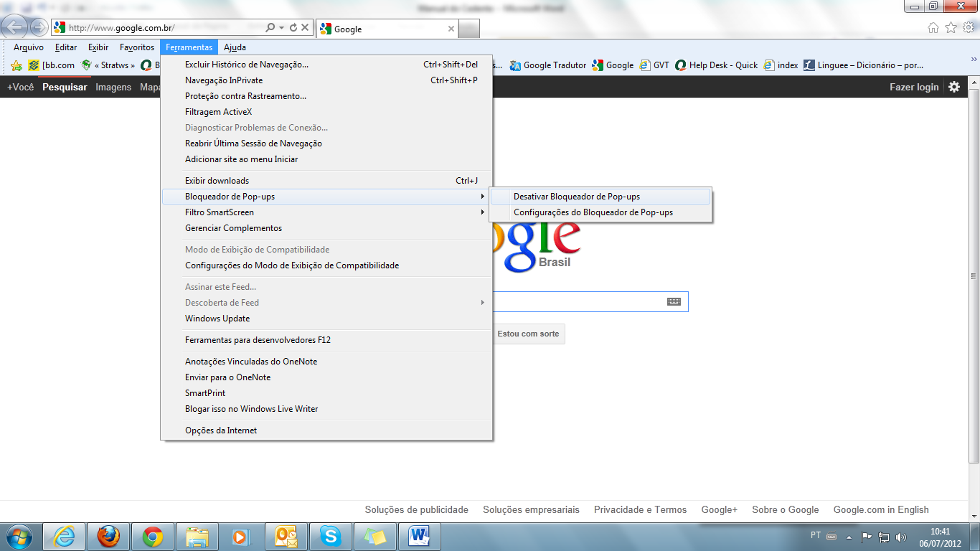Select Anotações Vinculadas do OneNote
The width and height of the screenshot is (980, 551).
pyautogui.click(x=326, y=362)
